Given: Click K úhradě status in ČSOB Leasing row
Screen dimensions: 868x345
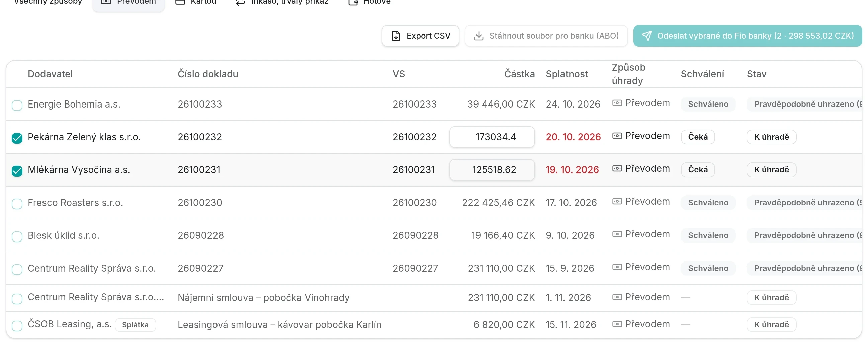Looking at the screenshot, I should (x=771, y=325).
